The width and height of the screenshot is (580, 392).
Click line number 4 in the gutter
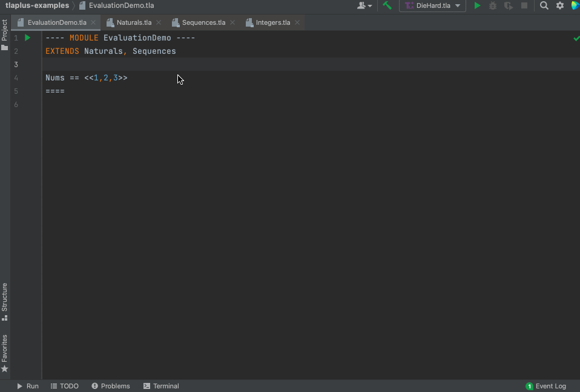[x=16, y=77]
